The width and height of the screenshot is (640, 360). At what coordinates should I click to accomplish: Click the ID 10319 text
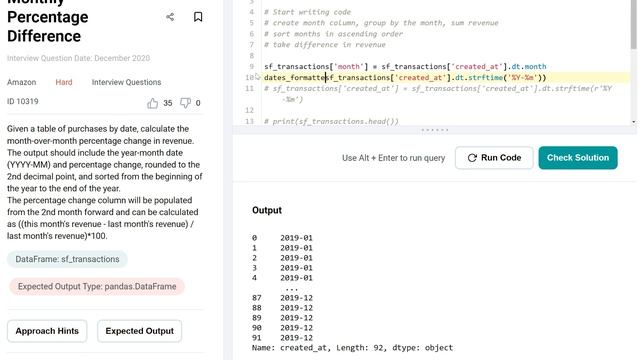(x=22, y=101)
